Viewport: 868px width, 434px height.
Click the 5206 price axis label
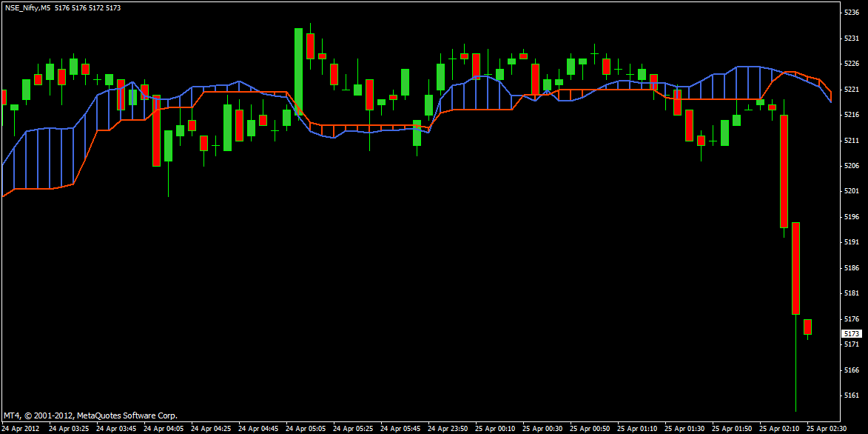coord(851,166)
